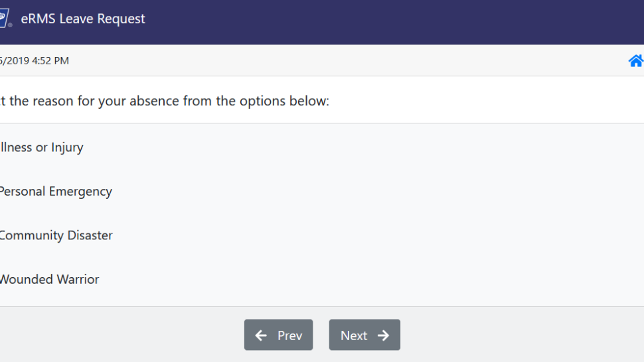This screenshot has height=362, width=644.
Task: Continue with the Next button
Action: 364,335
